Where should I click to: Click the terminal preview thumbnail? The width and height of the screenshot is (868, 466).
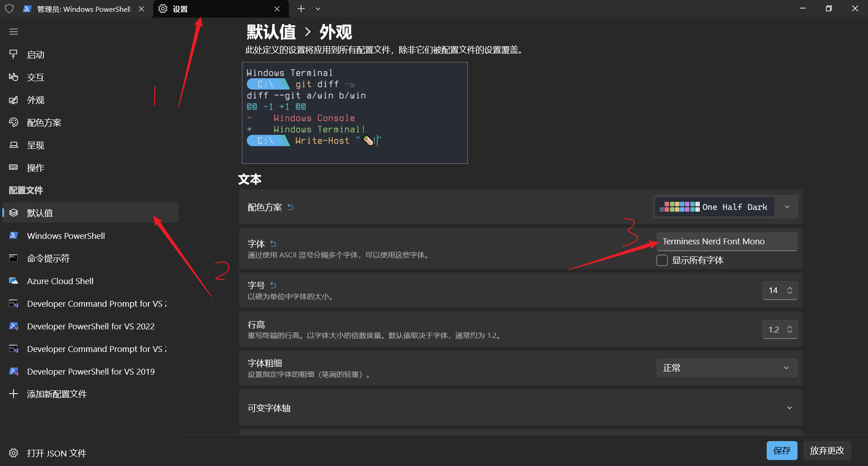pyautogui.click(x=355, y=113)
